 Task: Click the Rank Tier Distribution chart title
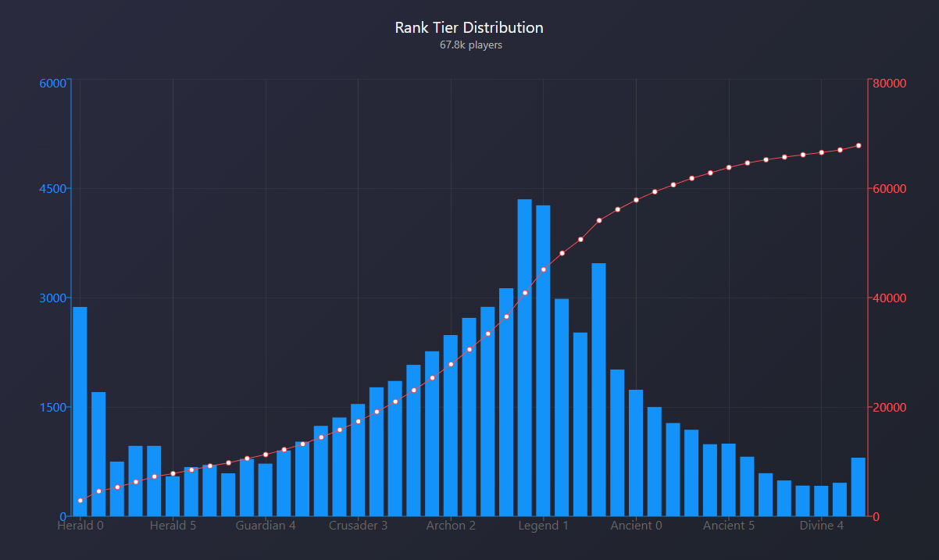click(469, 27)
